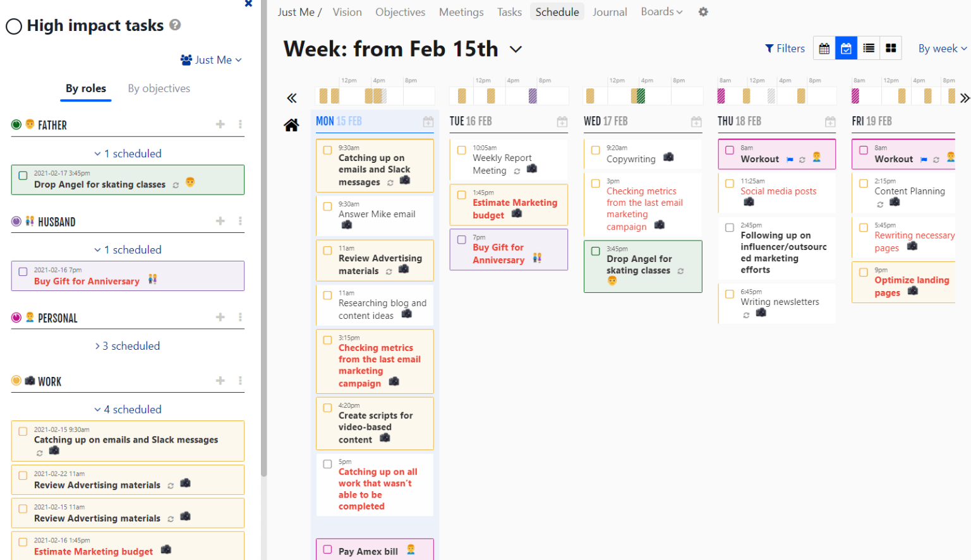Image resolution: width=971 pixels, height=560 pixels.
Task: Click the home icon beside Monday column
Action: [x=291, y=125]
